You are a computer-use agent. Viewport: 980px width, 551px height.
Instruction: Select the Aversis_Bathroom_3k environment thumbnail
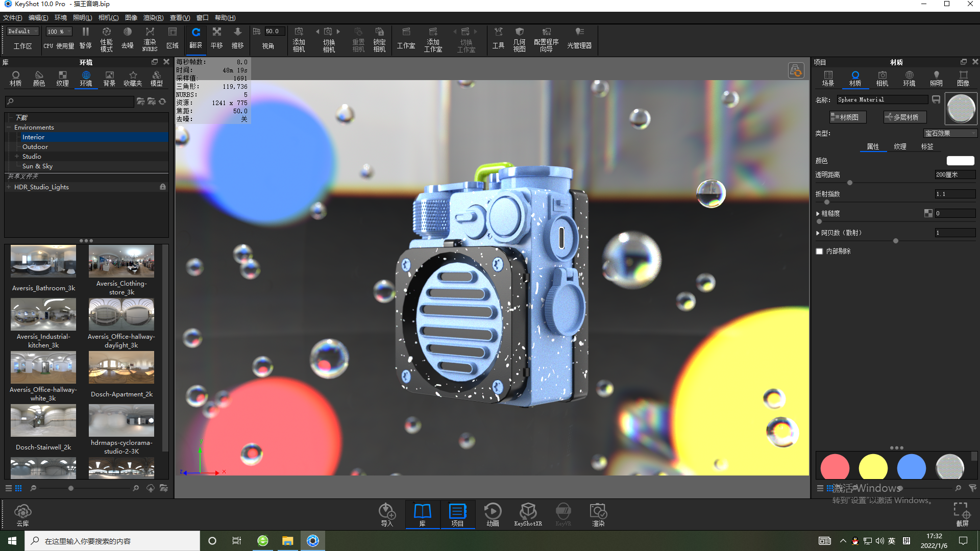(43, 262)
